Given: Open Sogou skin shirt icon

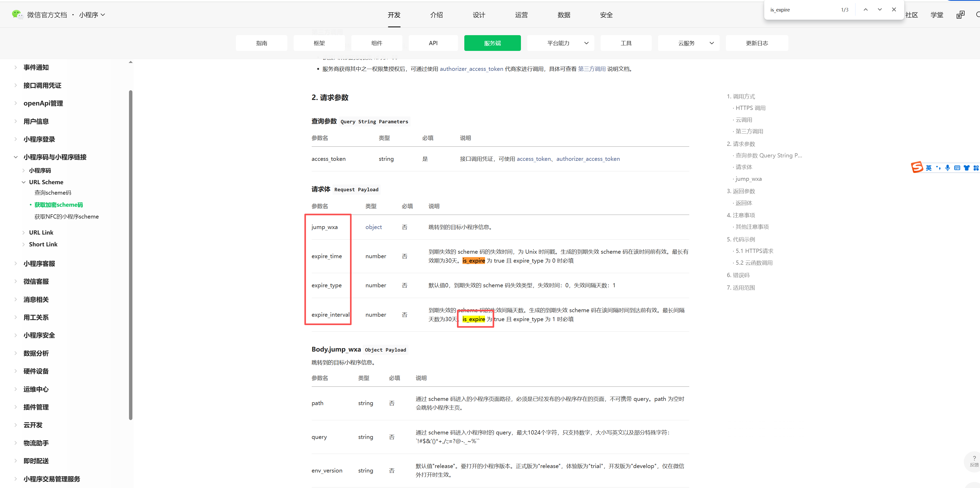Looking at the screenshot, I should (966, 168).
